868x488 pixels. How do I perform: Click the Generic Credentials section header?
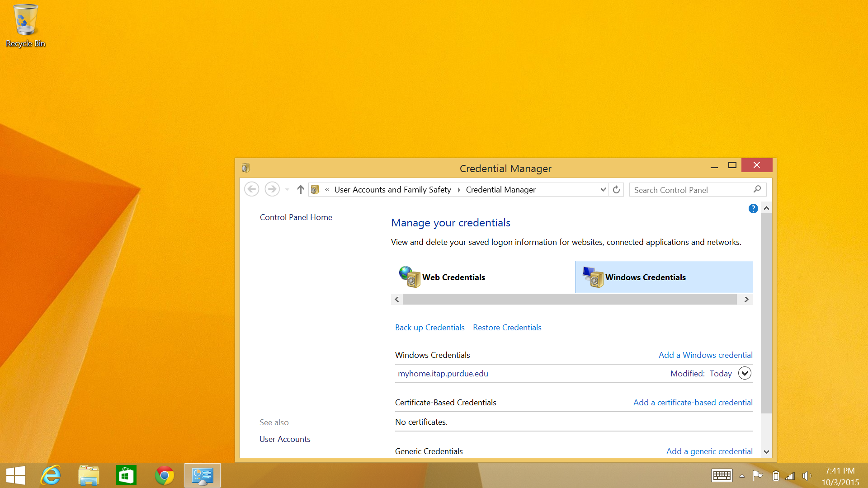429,451
